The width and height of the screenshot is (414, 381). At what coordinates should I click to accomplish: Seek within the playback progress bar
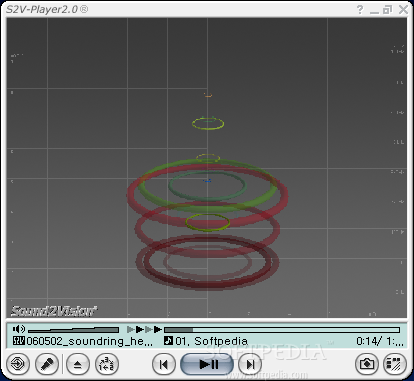282,330
